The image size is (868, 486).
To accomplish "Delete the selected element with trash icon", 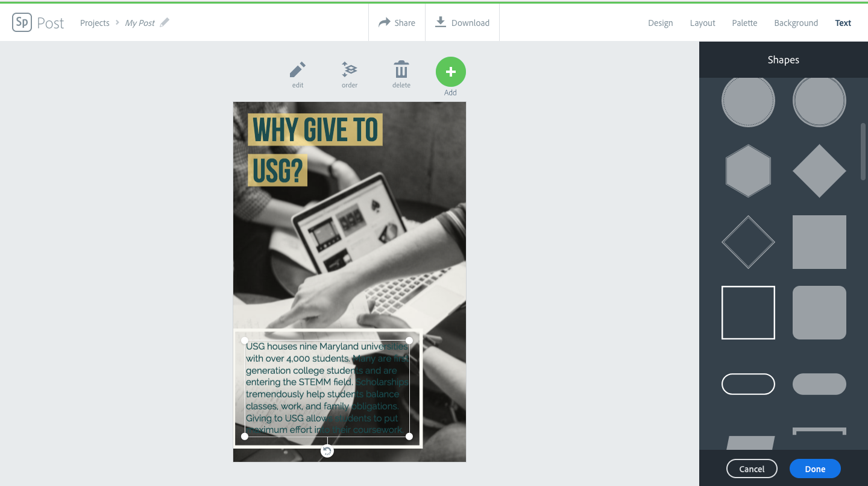I will coord(401,75).
